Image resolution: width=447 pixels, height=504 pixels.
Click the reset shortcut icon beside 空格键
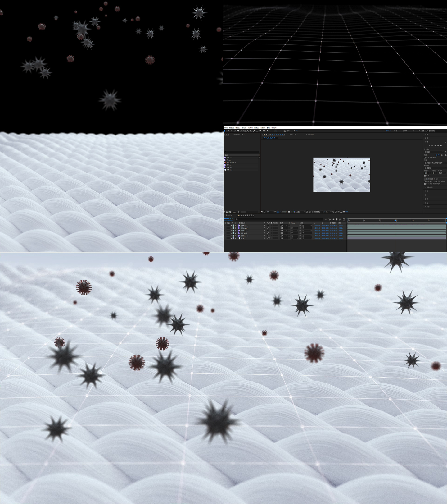click(x=446, y=152)
